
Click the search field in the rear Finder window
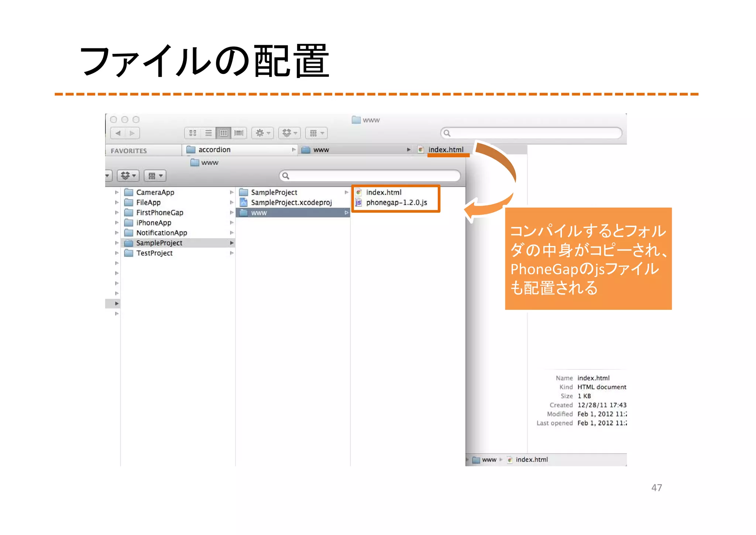pos(531,133)
